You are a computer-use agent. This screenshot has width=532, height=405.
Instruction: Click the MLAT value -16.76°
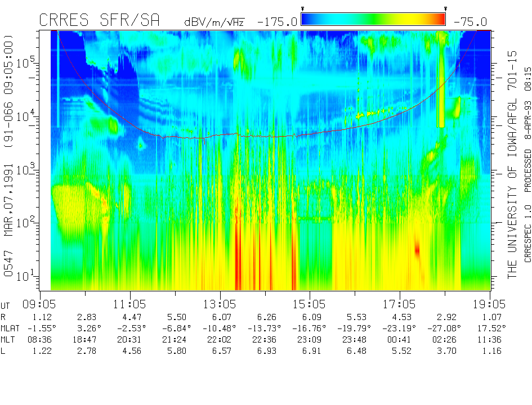tap(310, 328)
